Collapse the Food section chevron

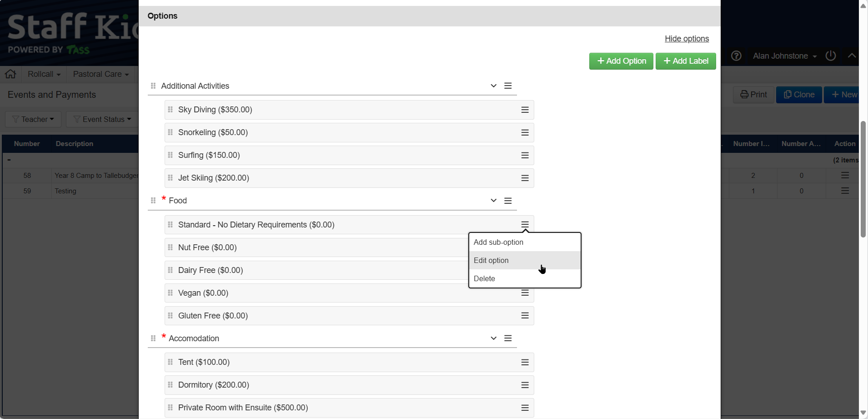click(x=493, y=201)
